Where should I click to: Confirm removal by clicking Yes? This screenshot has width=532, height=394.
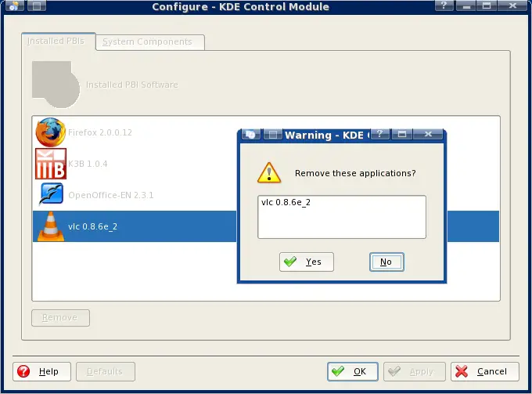pos(307,262)
